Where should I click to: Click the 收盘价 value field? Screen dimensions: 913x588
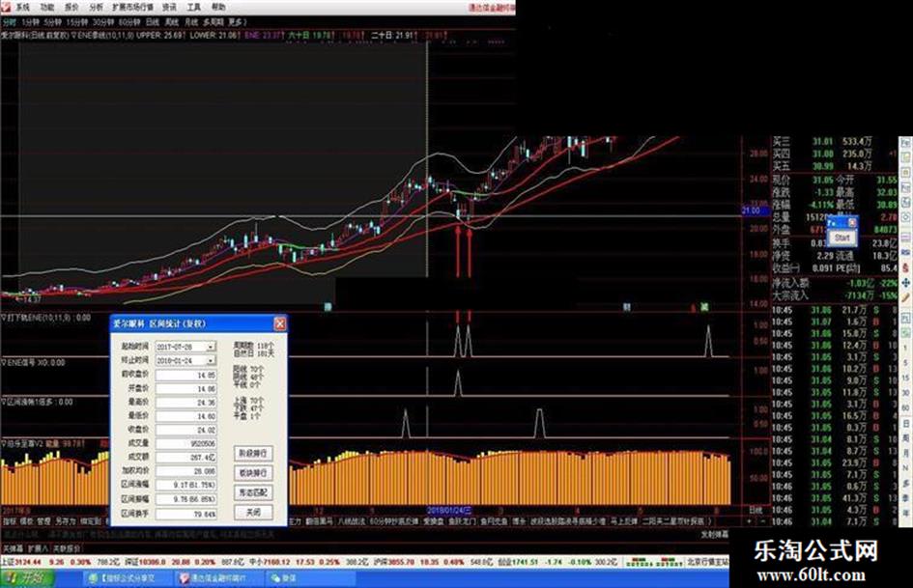click(x=185, y=430)
